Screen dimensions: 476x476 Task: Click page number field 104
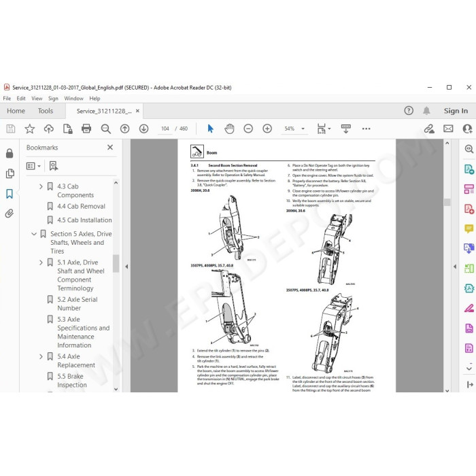tap(165, 129)
